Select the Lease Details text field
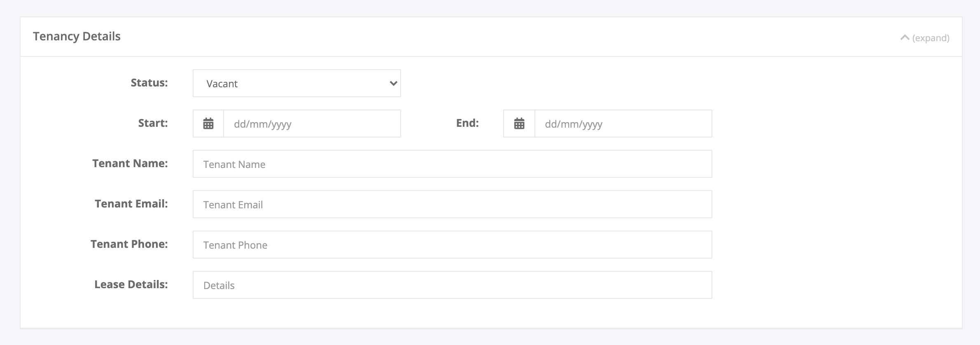Image resolution: width=980 pixels, height=345 pixels. click(x=453, y=285)
